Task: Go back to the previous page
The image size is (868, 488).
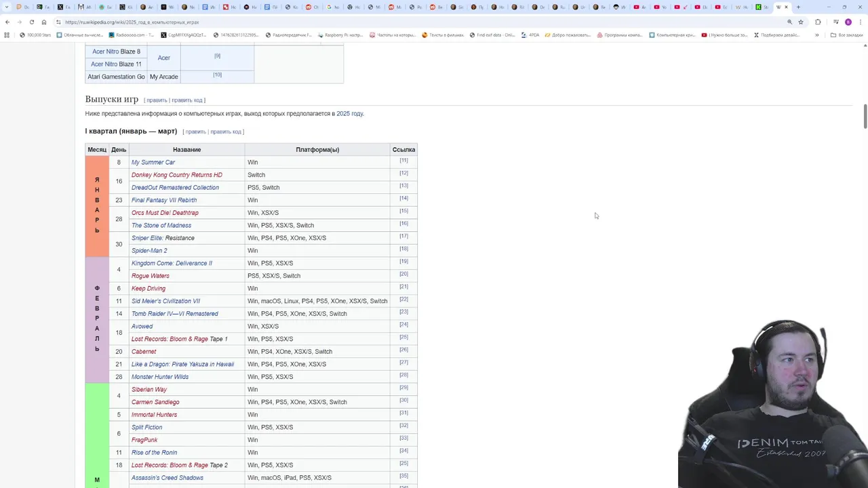Action: 7,22
